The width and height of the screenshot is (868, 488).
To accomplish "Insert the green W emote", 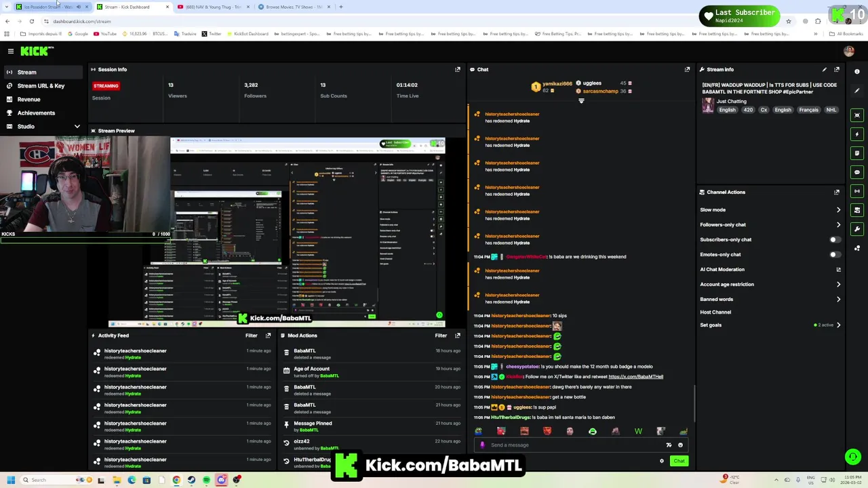I will click(638, 431).
